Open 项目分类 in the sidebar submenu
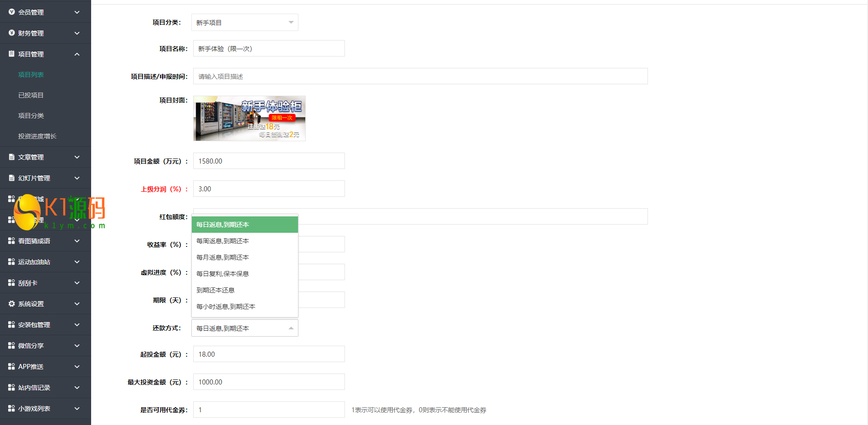The image size is (868, 425). tap(31, 116)
